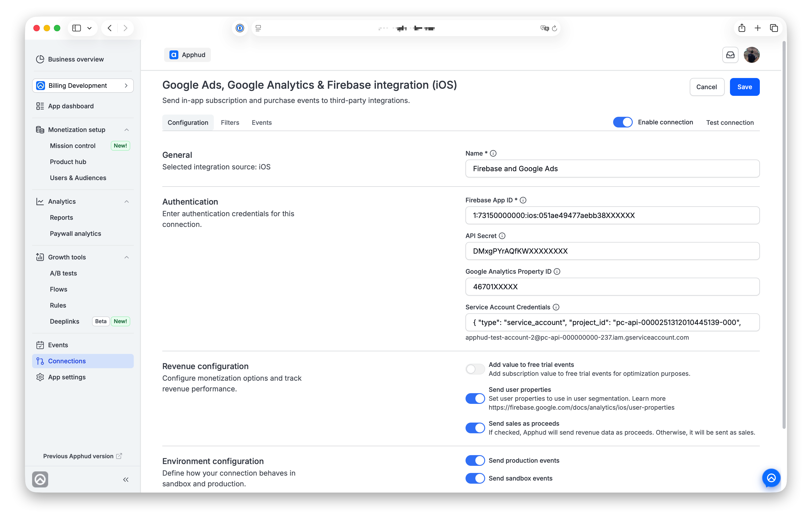This screenshot has height=526, width=812.
Task: Collapse the sidebar with double chevron
Action: [126, 480]
